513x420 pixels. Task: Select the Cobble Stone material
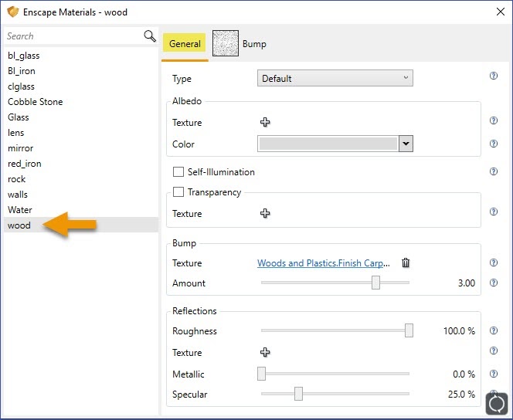(81, 102)
